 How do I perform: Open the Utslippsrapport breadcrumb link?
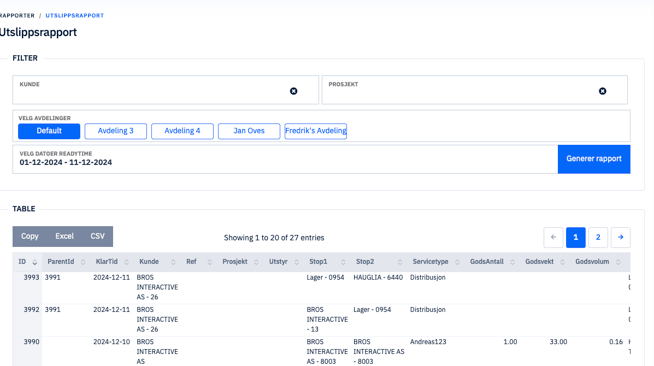click(x=75, y=15)
